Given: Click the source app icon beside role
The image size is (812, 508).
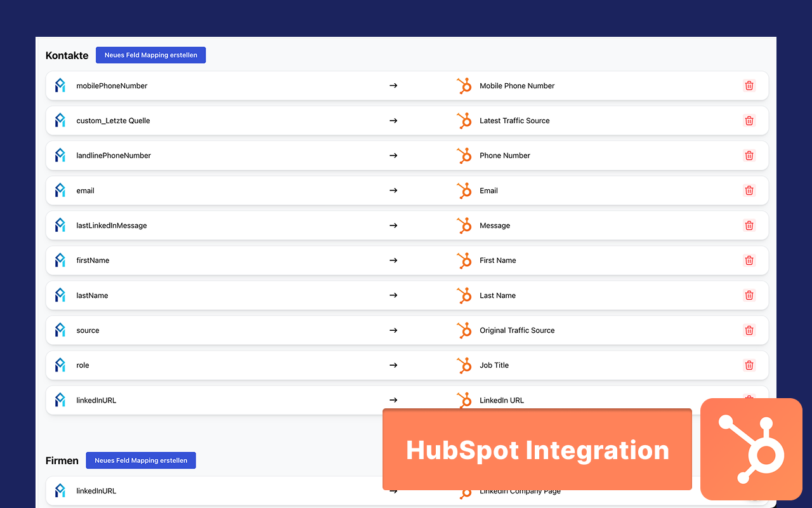Looking at the screenshot, I should pyautogui.click(x=60, y=365).
